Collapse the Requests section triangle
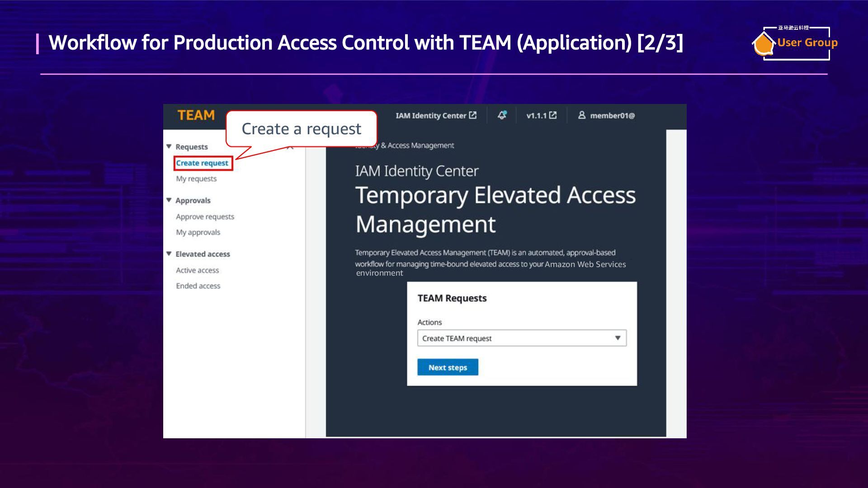This screenshot has height=488, width=868. pos(169,146)
